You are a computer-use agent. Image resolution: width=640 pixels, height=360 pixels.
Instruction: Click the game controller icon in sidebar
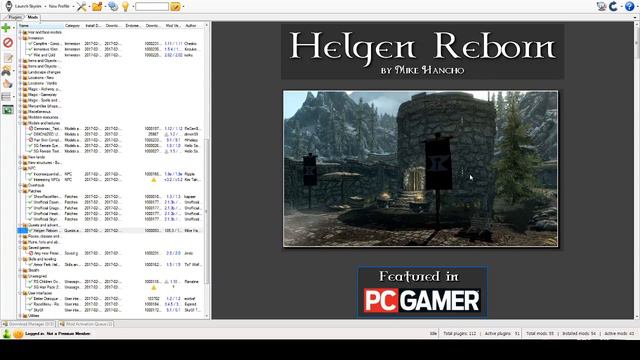pos(7,71)
